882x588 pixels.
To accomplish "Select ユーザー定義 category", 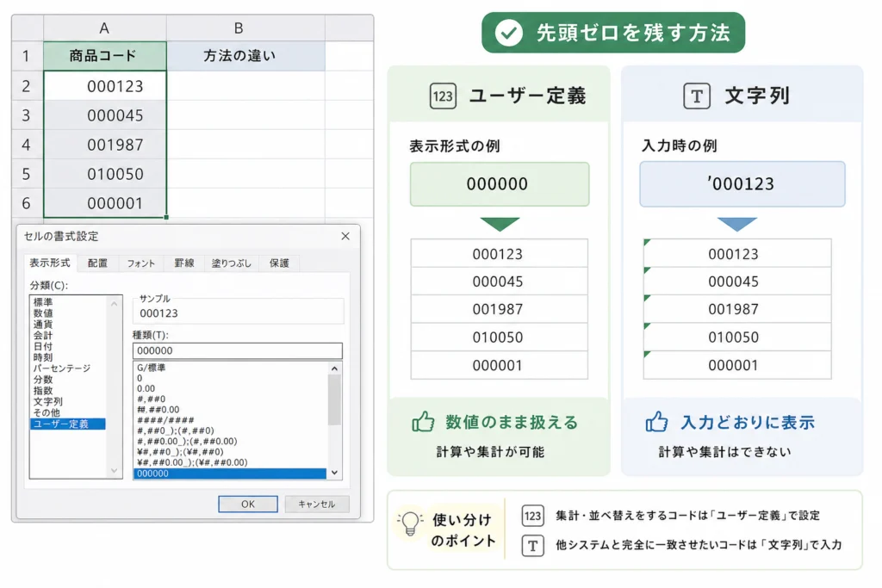I will 67,424.
